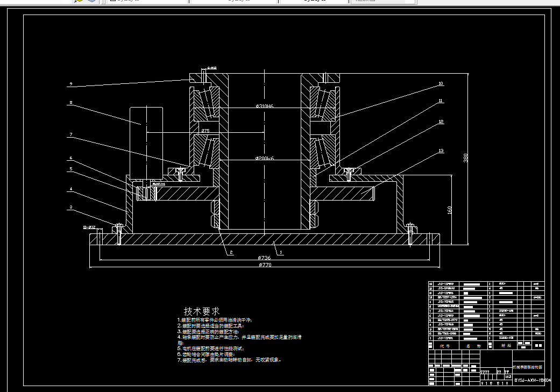Pick part balloon number 6
560x392 pixels.
coord(70,158)
